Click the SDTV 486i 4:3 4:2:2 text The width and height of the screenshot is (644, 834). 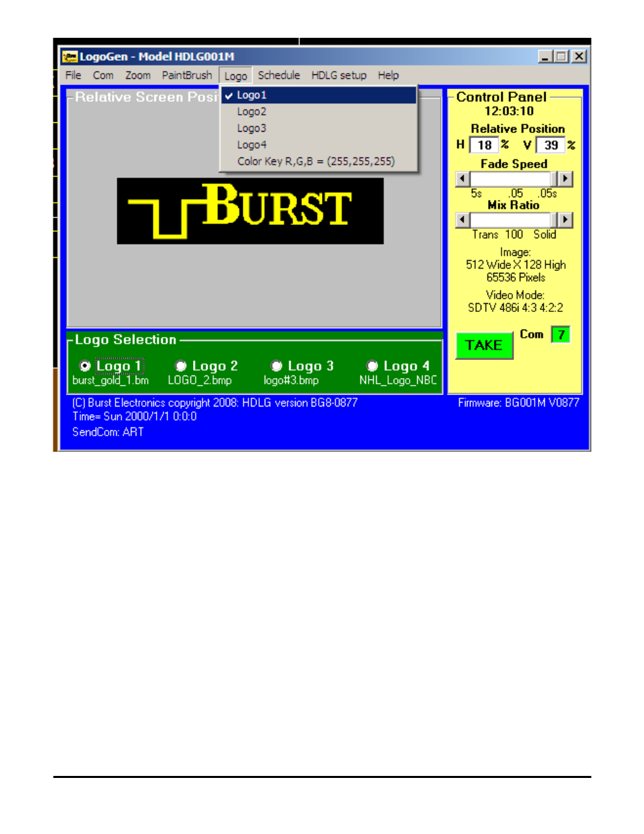click(x=516, y=308)
